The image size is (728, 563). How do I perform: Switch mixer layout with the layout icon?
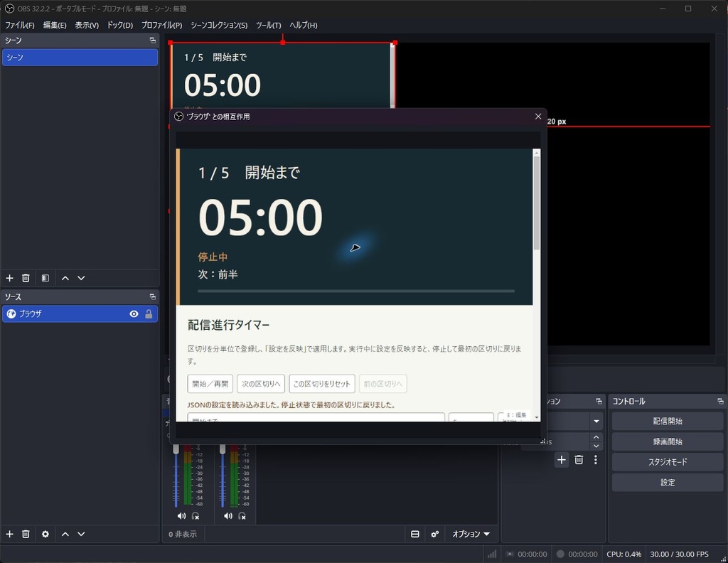[415, 535]
